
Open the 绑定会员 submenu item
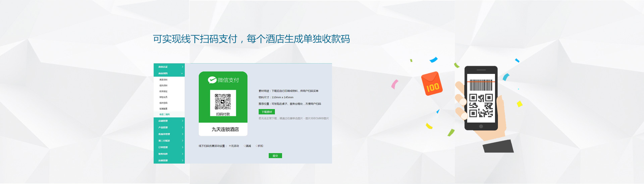pyautogui.click(x=163, y=97)
